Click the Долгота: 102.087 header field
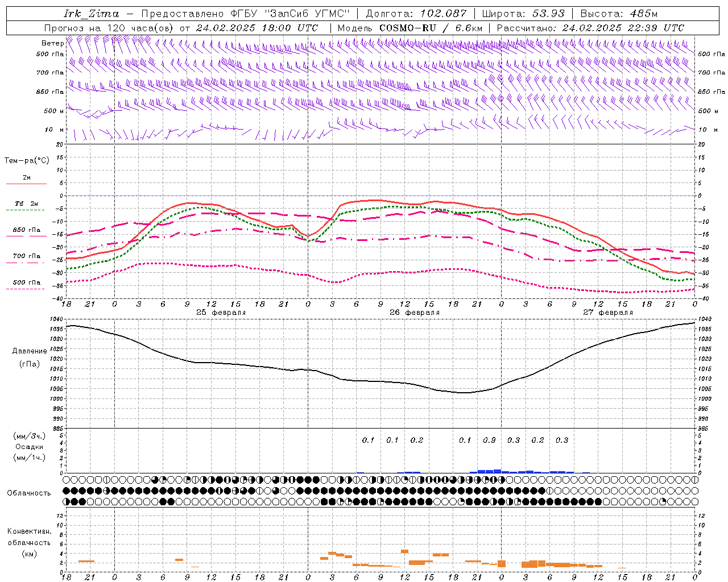 (416, 14)
